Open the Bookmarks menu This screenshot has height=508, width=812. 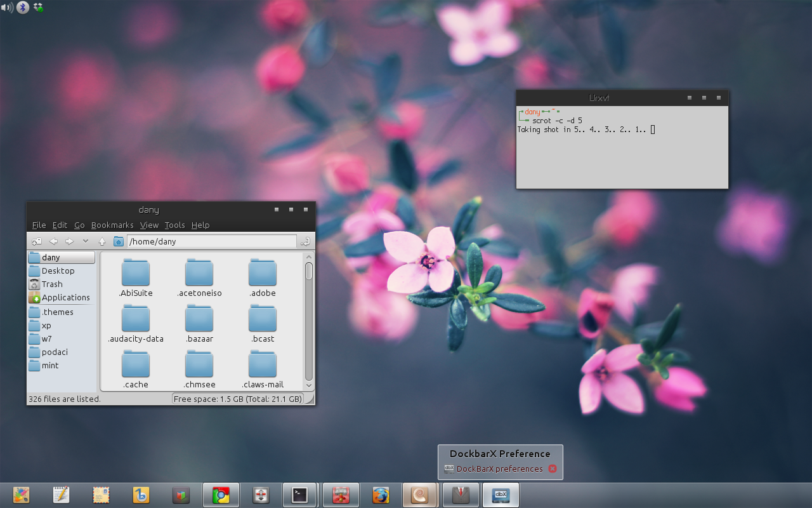[112, 225]
